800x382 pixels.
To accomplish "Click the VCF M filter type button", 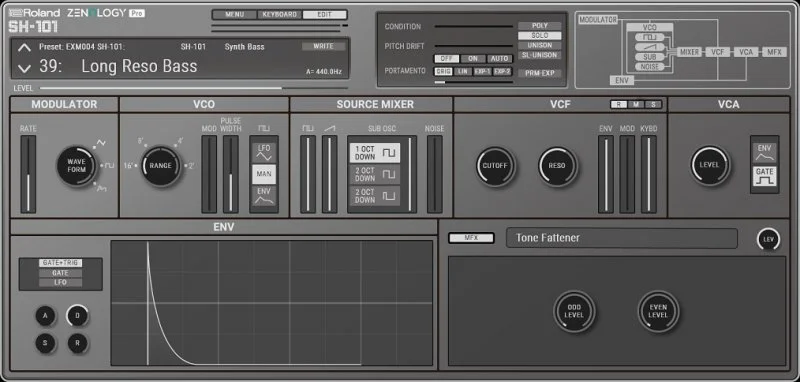I will coord(636,105).
